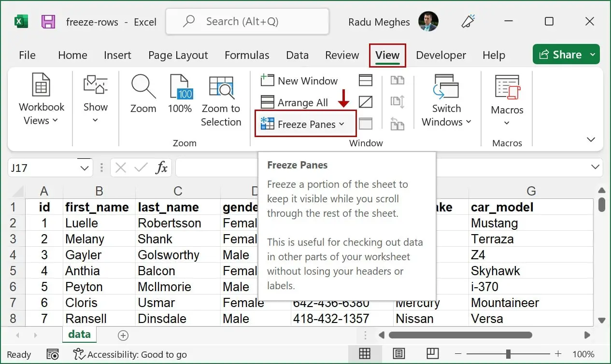Click the New Window icon
Image resolution: width=611 pixels, height=364 pixels.
point(267,80)
